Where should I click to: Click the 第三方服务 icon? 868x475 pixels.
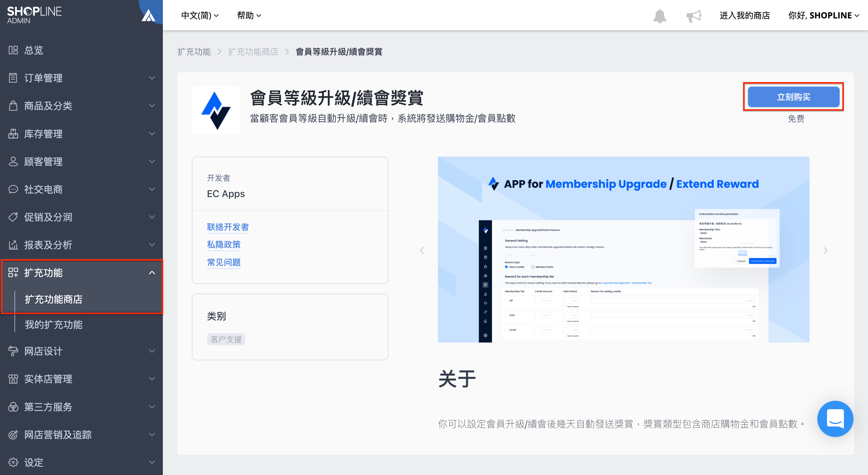click(13, 407)
